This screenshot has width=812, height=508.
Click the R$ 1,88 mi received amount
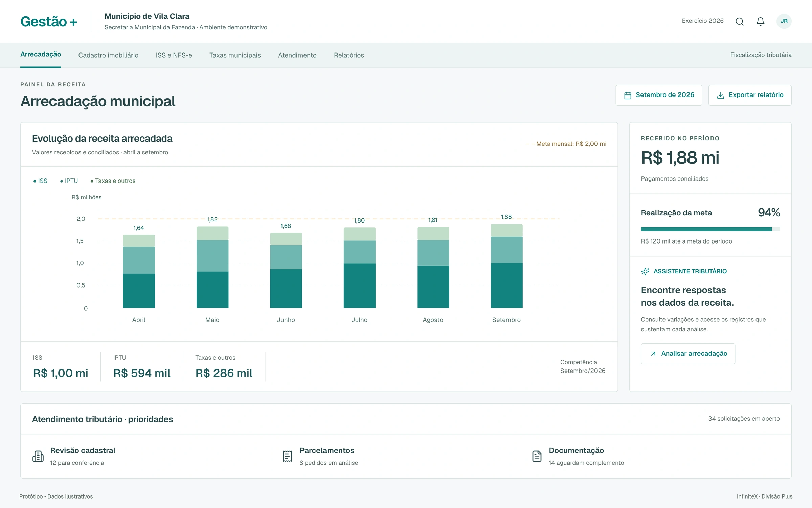(680, 158)
